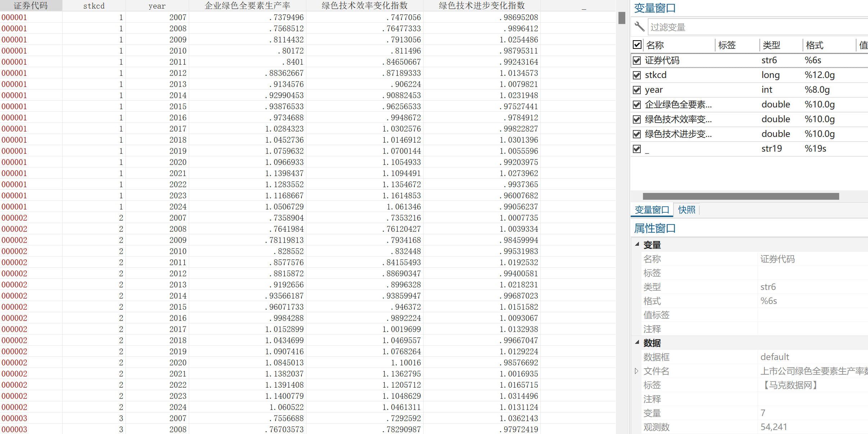This screenshot has width=868, height=434.
Task: Toggle the select-all checkbox beside 名称 header
Action: pyautogui.click(x=637, y=45)
